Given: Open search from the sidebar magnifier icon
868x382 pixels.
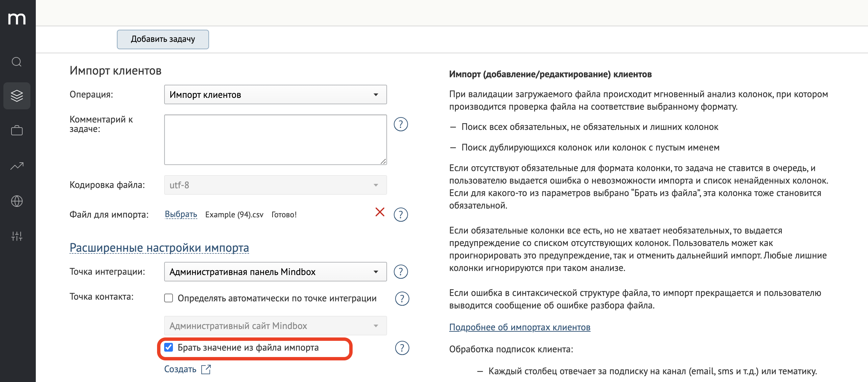Looking at the screenshot, I should [x=17, y=62].
